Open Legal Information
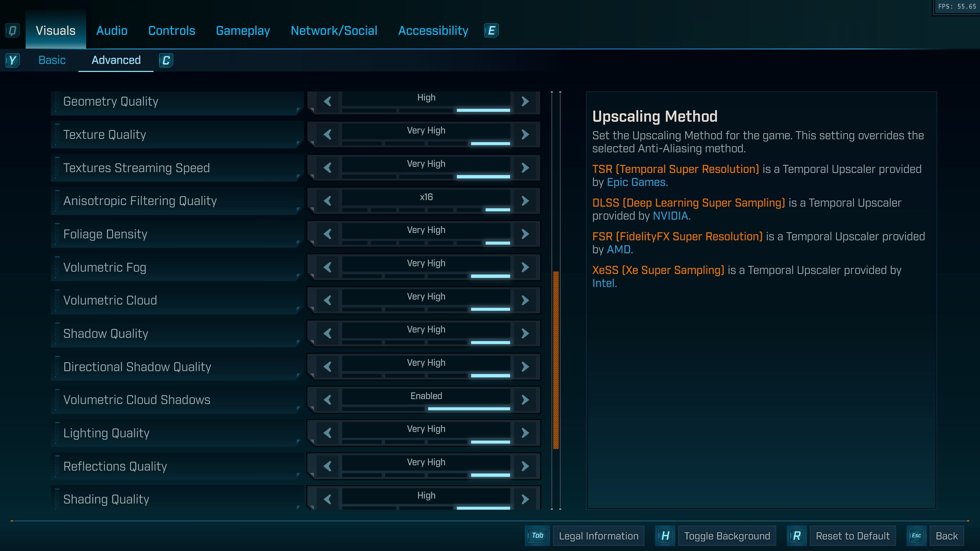The width and height of the screenshot is (980, 551). [x=598, y=536]
